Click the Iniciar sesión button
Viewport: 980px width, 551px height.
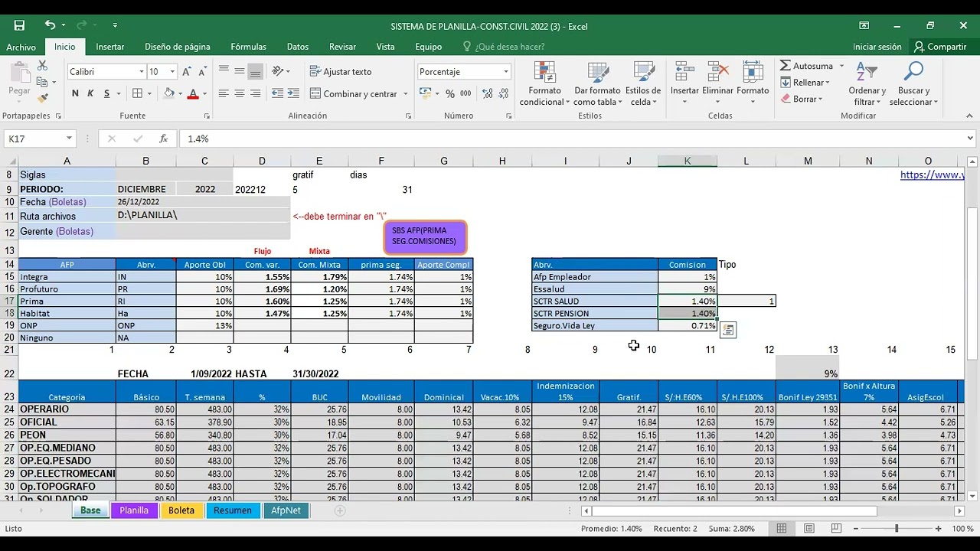pos(877,47)
